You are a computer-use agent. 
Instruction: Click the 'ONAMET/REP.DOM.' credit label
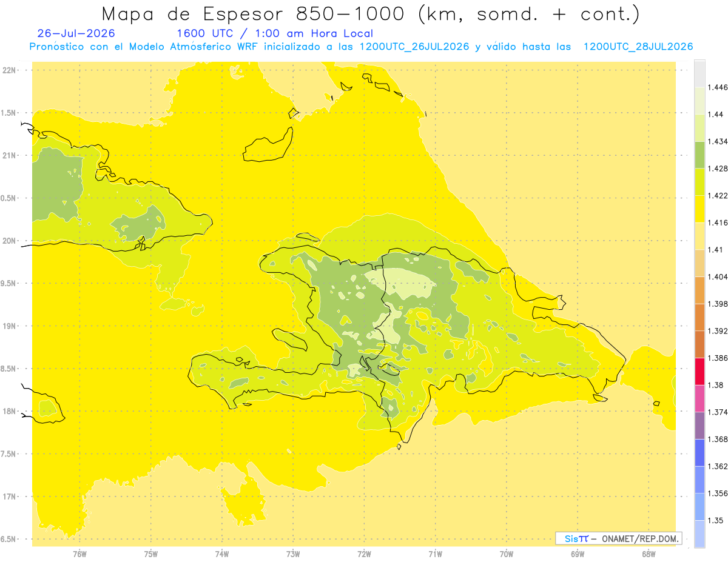point(641,538)
